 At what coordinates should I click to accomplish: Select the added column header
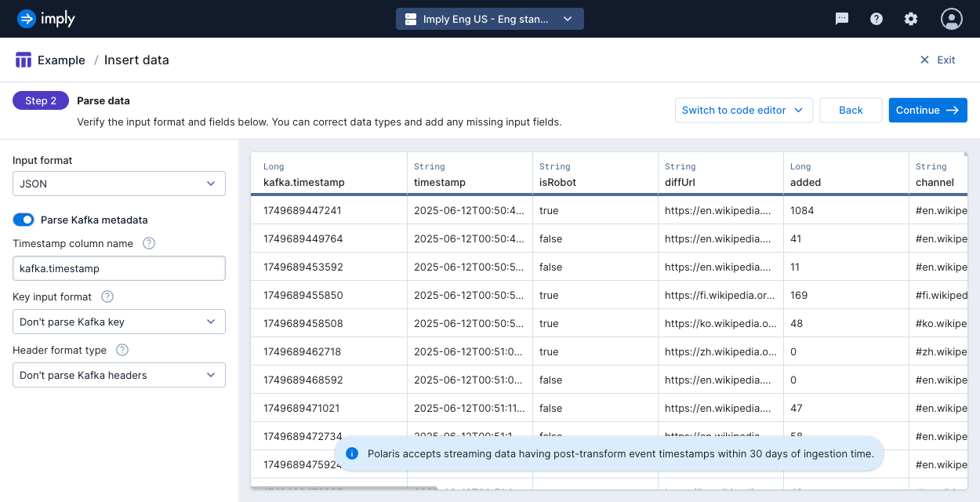click(x=847, y=174)
